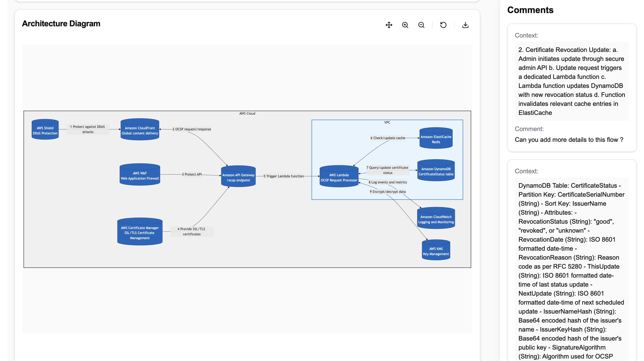Click the '8 Log events and metrics' label
This screenshot has width=644, height=361.
coord(387,182)
